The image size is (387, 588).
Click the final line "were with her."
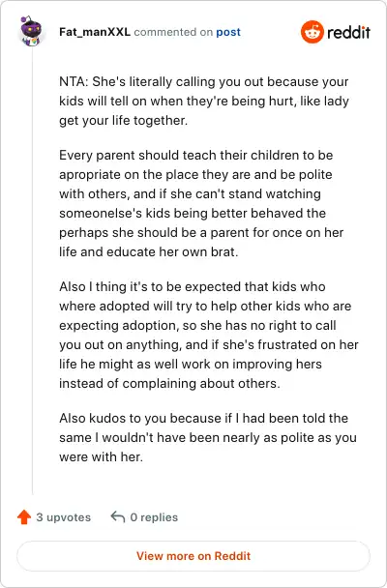pyautogui.click(x=102, y=456)
